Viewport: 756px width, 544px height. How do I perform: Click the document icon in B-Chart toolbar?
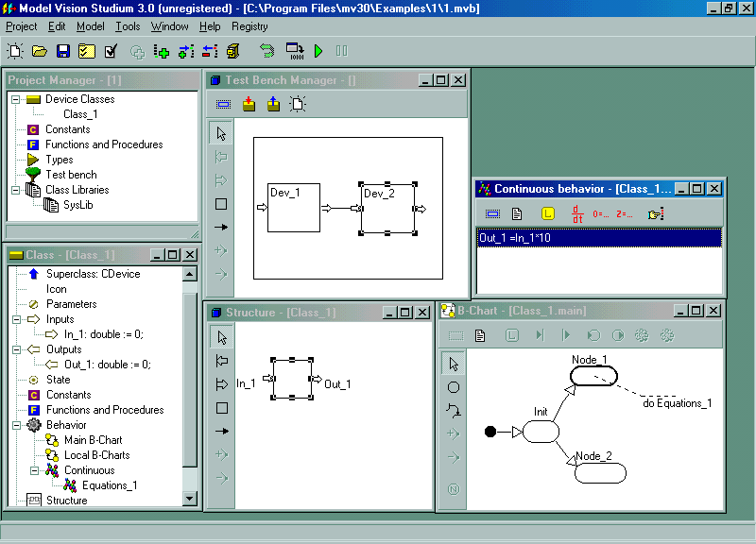pyautogui.click(x=480, y=335)
